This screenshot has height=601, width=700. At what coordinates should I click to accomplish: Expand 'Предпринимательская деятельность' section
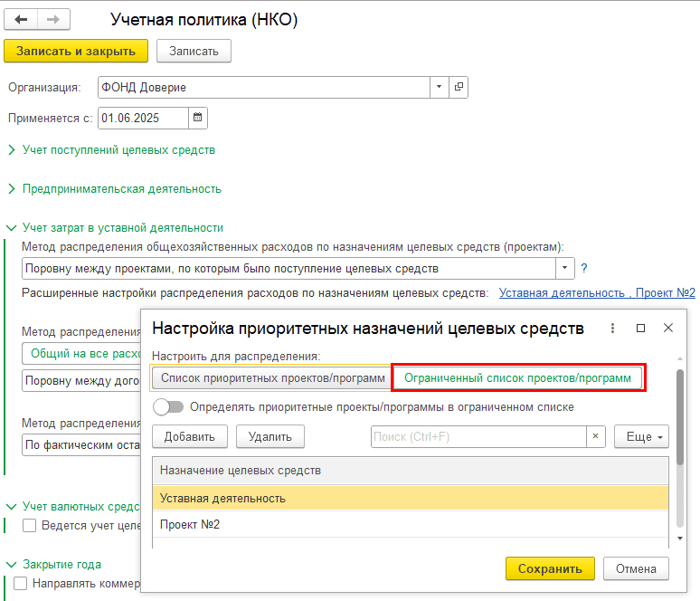pyautogui.click(x=121, y=189)
